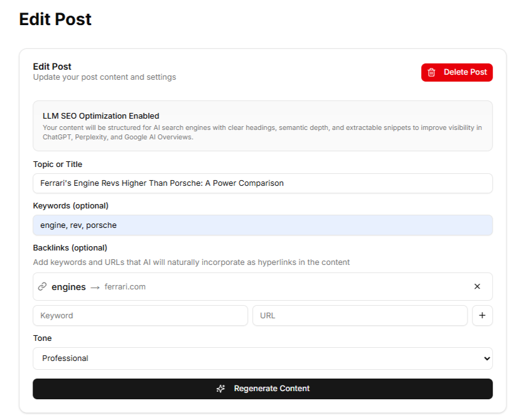Image resolution: width=526 pixels, height=420 pixels.
Task: Click the arrow between engines and ferrari.com
Action: [95, 288]
